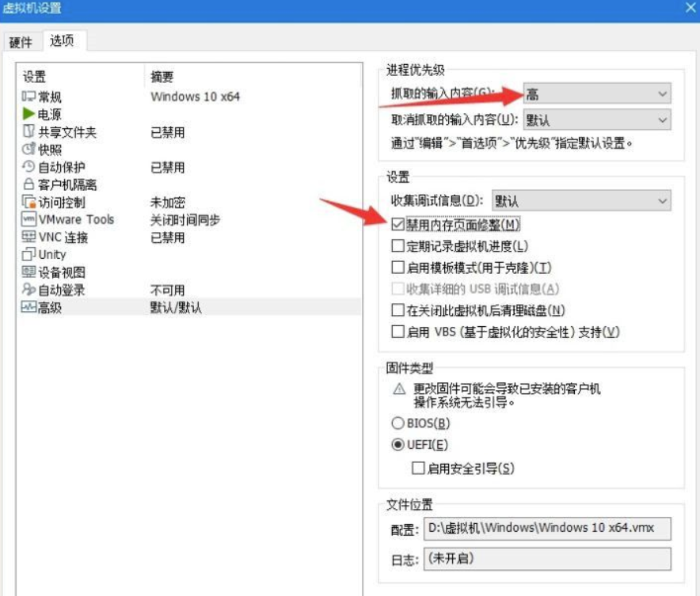The image size is (700, 596).
Task: Click the 日志 log path field
Action: [547, 559]
